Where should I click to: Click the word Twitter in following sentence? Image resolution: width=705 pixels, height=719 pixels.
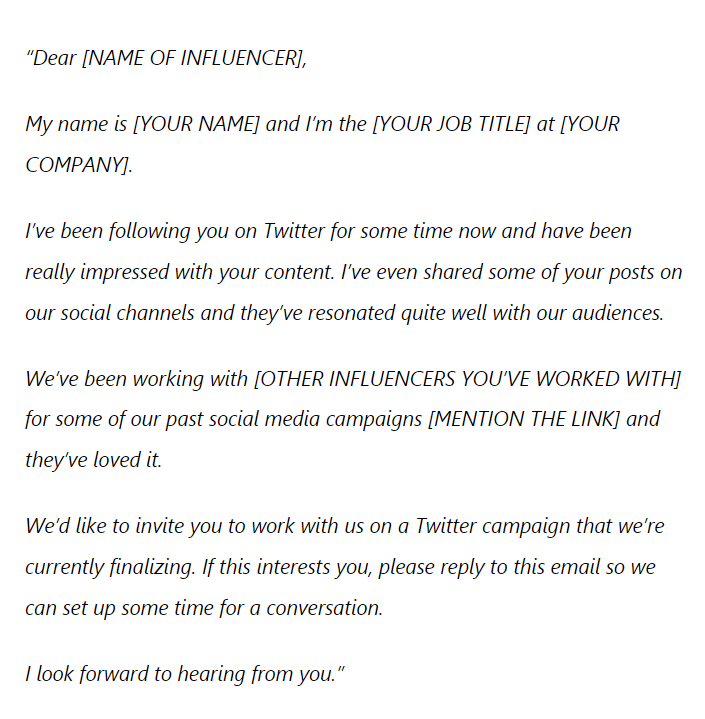click(294, 231)
